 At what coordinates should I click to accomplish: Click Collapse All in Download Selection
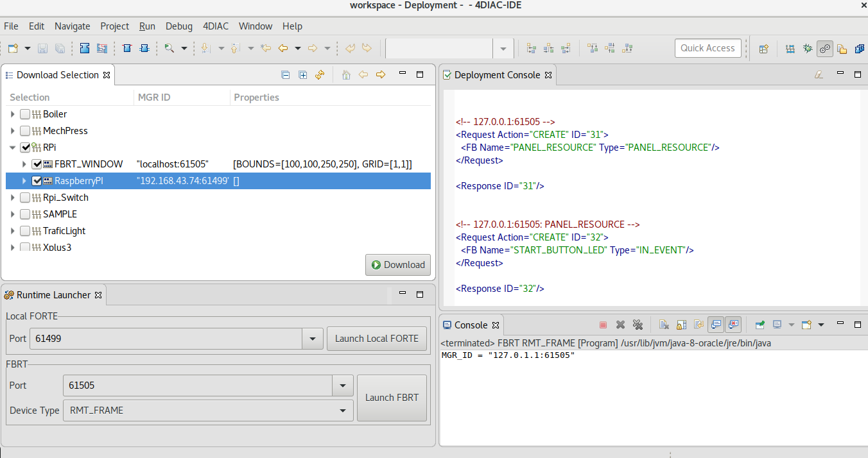point(286,75)
